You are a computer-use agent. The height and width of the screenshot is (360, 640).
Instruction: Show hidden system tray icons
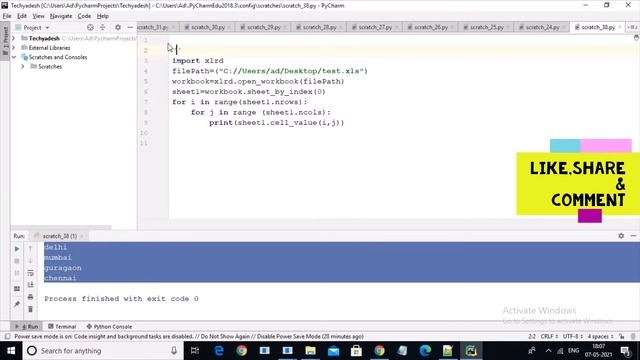pos(548,351)
